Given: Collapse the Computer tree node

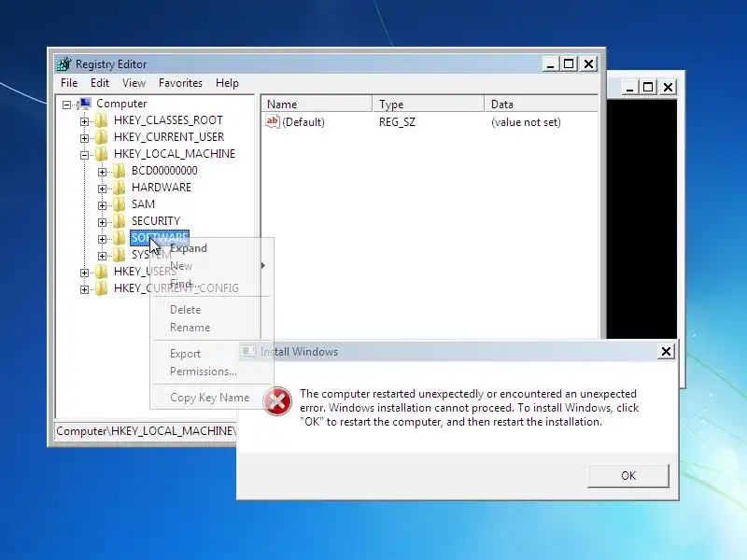Looking at the screenshot, I should tap(66, 105).
